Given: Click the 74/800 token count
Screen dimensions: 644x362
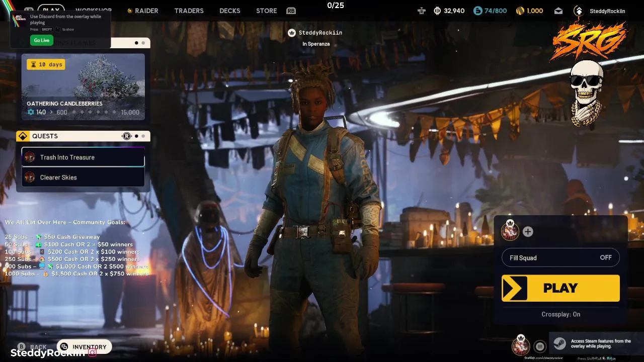Looking at the screenshot, I should (x=496, y=11).
